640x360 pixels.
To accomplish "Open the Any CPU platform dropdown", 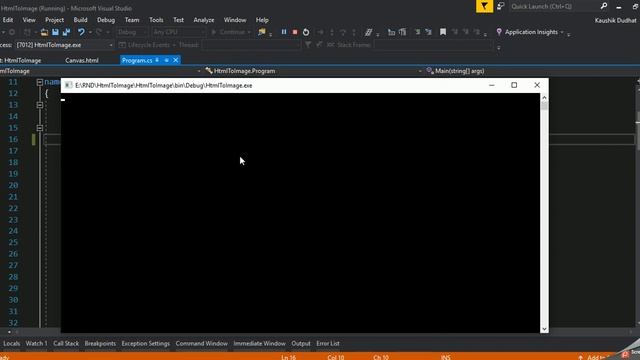I will pos(179,32).
